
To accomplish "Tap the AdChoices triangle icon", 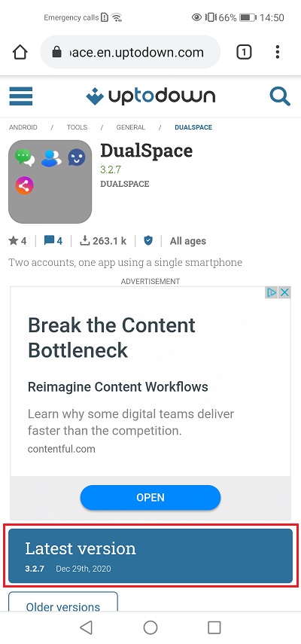I will click(x=272, y=292).
